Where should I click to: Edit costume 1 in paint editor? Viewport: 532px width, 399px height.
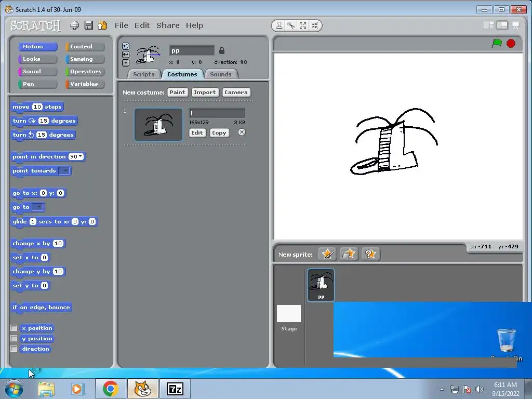click(197, 132)
